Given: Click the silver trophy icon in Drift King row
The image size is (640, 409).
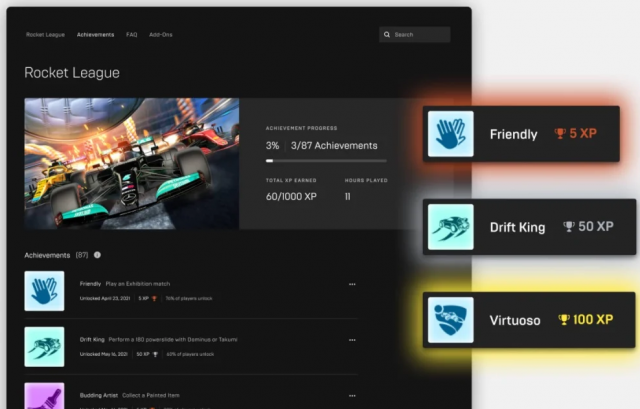Looking at the screenshot, I should (155, 354).
